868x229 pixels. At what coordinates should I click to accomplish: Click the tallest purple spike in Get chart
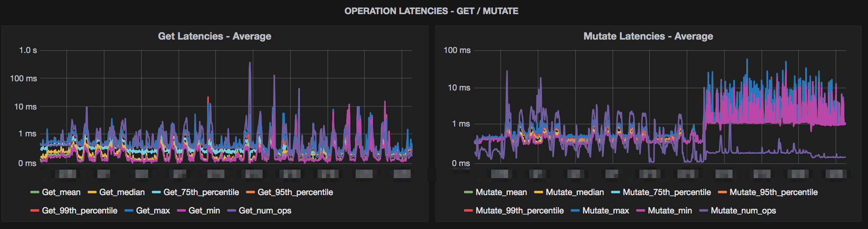pos(250,64)
